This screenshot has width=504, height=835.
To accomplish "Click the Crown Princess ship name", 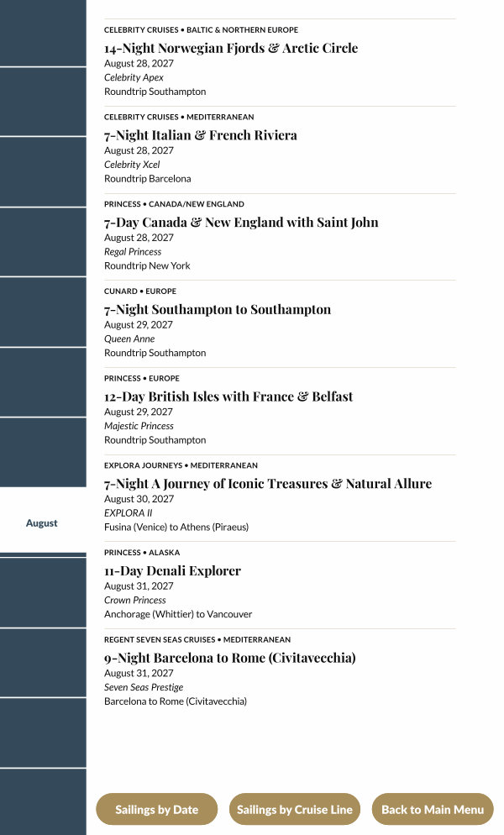I will pos(134,601).
